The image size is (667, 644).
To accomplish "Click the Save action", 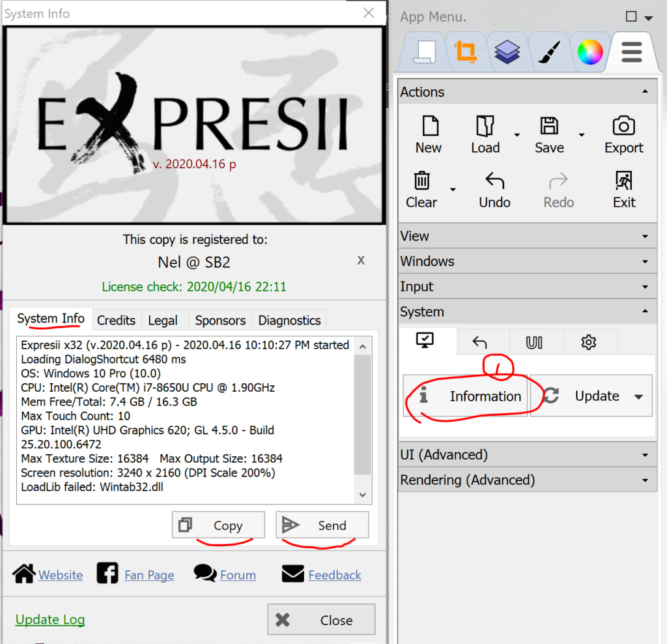I will [549, 134].
